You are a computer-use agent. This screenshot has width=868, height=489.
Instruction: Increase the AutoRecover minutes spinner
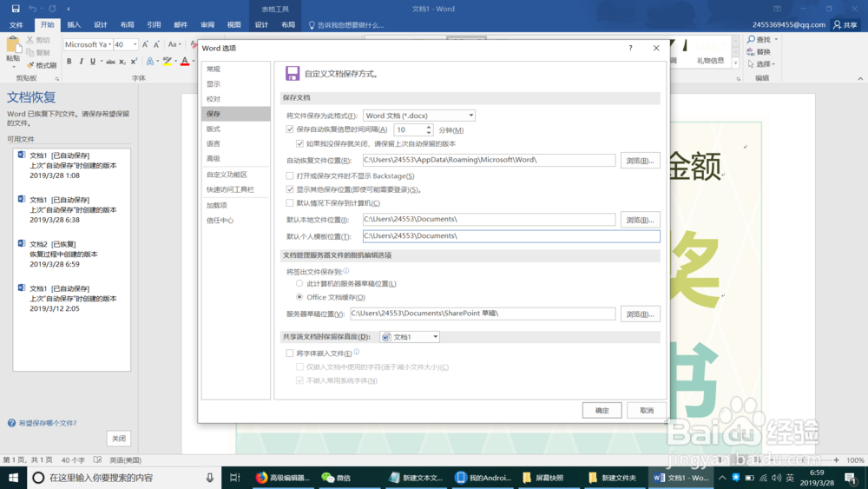[x=429, y=127]
